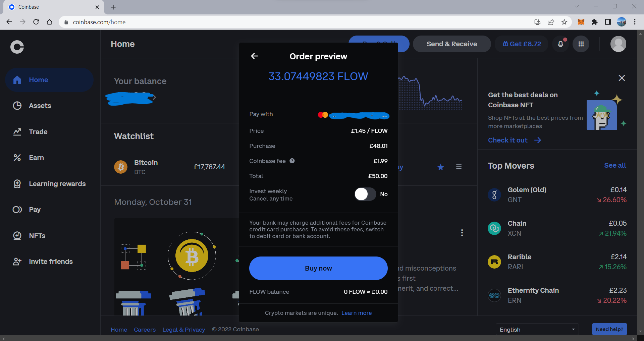Open the Careers footer link
Screen dimensions: 644x341
click(145, 330)
